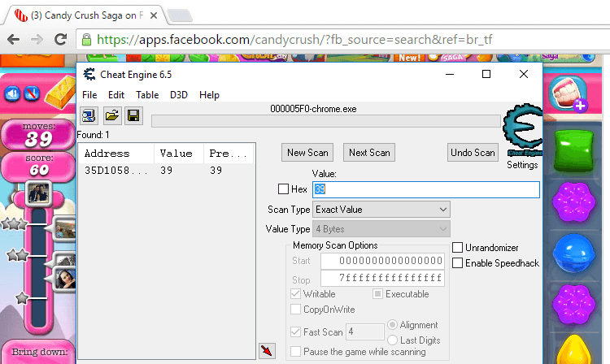Click the browser address bar URL
Screen dimensions: 610x364
point(294,39)
